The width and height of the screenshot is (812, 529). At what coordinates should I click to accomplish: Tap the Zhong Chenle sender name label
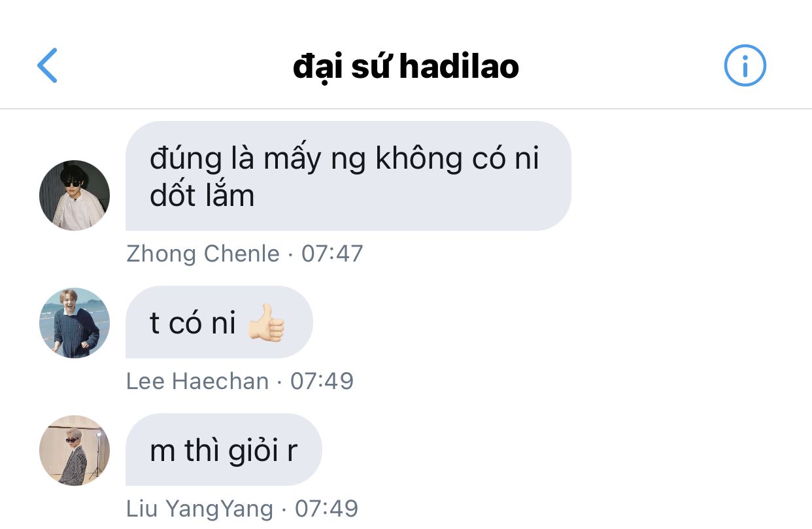pos(203,254)
